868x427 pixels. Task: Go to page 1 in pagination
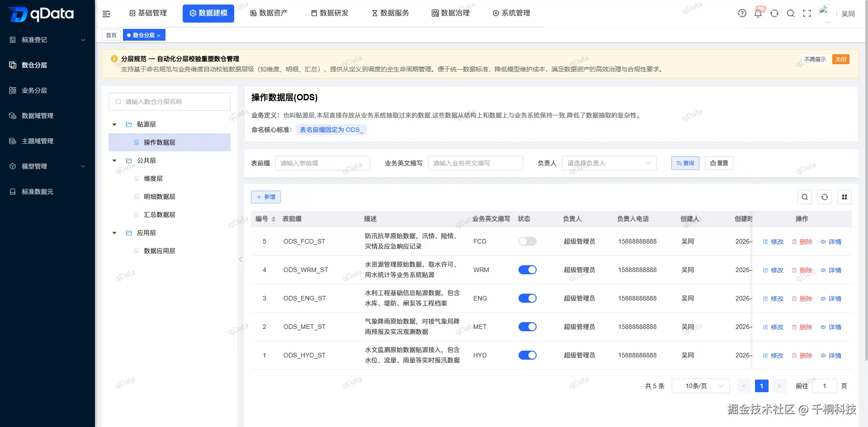[761, 386]
